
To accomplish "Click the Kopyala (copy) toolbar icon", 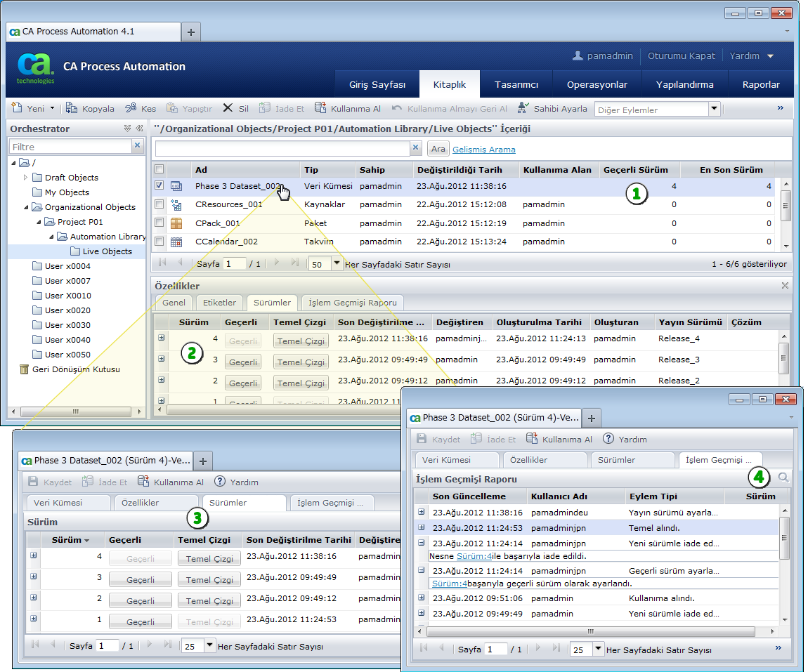I will (x=72, y=108).
